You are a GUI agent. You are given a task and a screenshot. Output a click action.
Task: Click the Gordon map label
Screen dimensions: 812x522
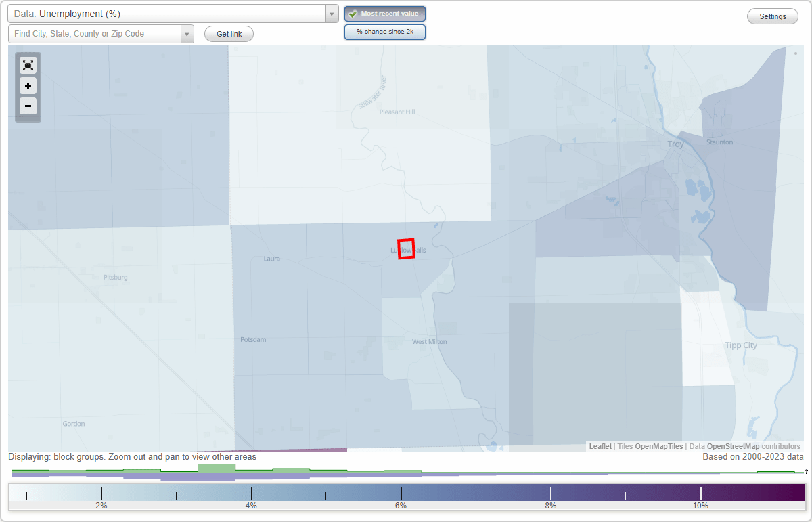click(x=74, y=424)
